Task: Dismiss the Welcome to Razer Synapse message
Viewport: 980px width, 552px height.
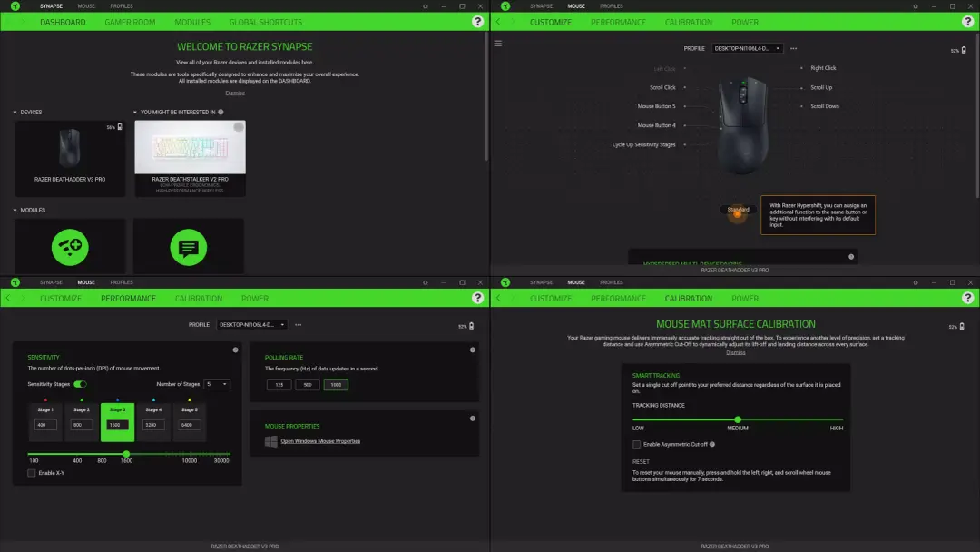Action: pos(235,94)
